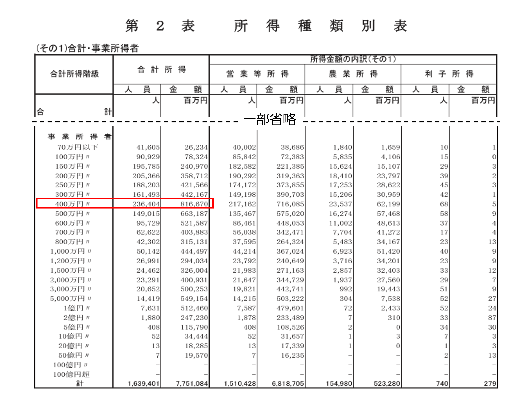Click the value 442,167
Viewport: 532px width, 399px height.
tap(194, 195)
